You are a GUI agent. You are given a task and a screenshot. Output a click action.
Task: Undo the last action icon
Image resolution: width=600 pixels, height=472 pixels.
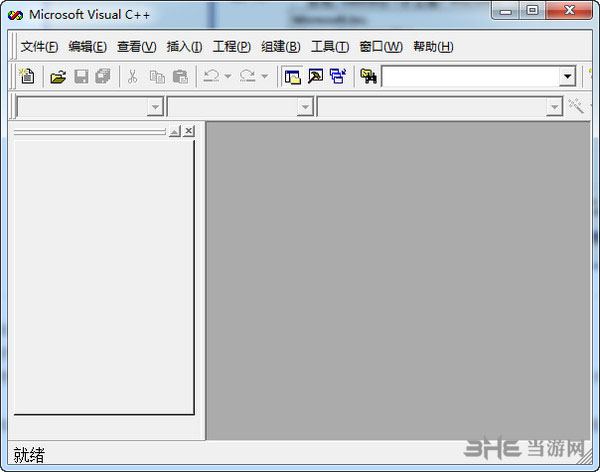click(211, 76)
